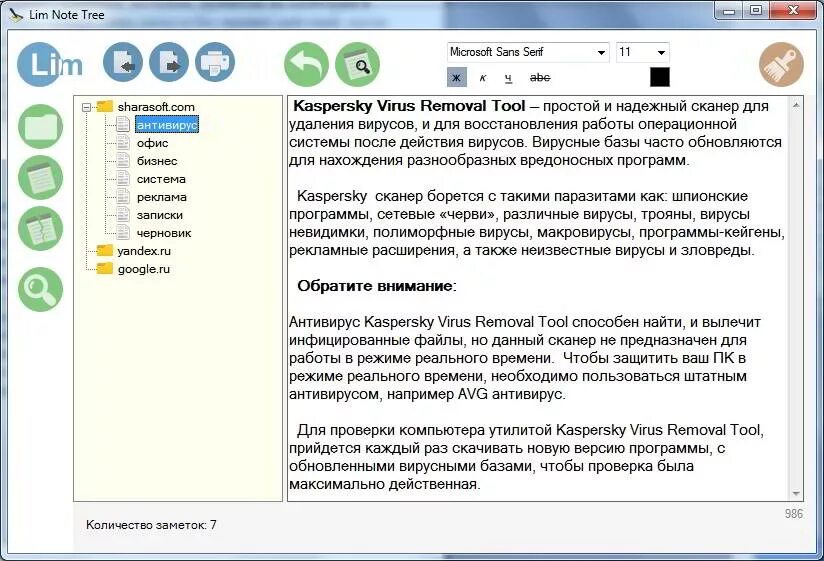
Task: Click the Lim Note Tree title bar icon
Action: click(x=16, y=15)
